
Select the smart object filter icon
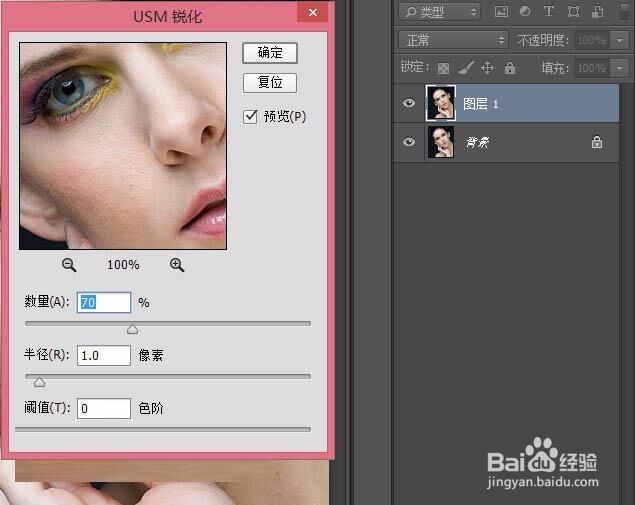(597, 11)
